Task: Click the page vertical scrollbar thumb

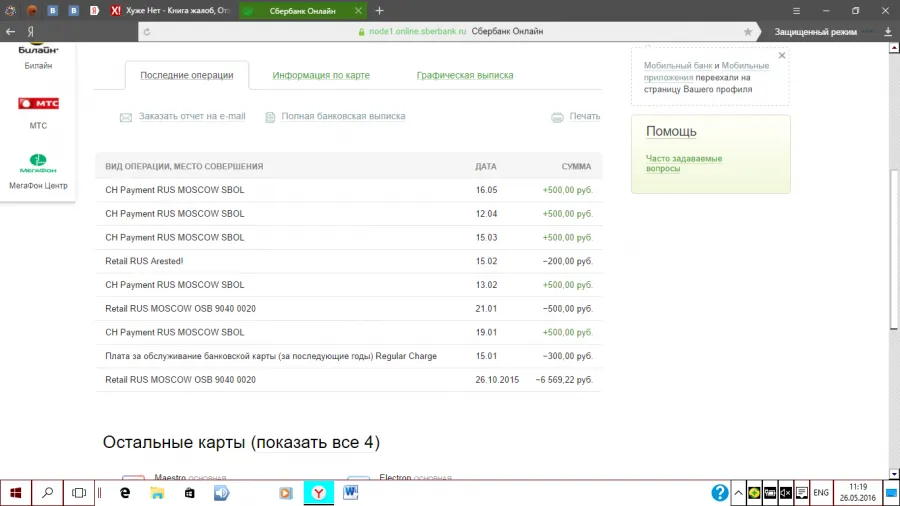Action: tap(894, 250)
